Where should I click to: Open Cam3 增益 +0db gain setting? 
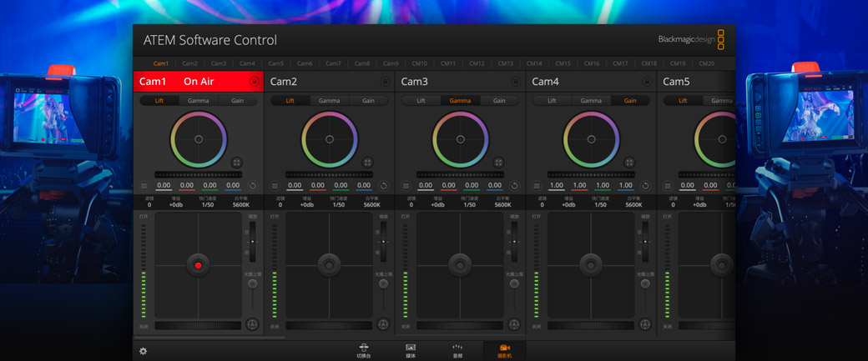point(437,204)
